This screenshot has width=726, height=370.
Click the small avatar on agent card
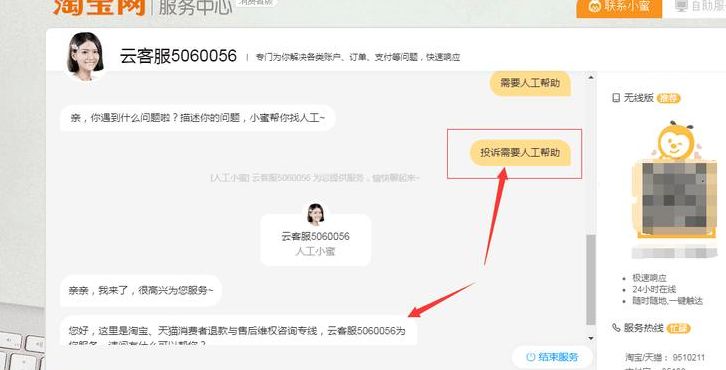(316, 214)
